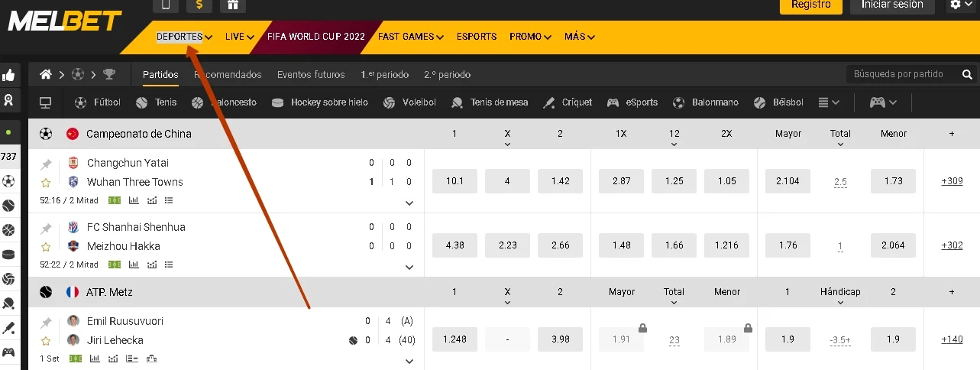Click the search magnifier icon
This screenshot has width=980, height=370.
click(967, 75)
